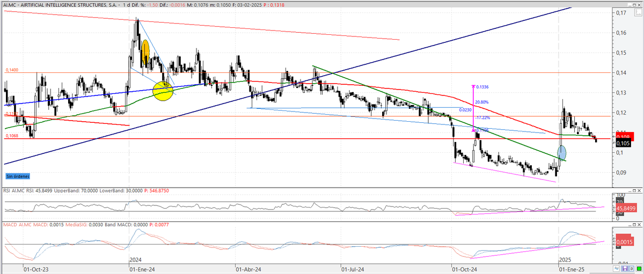Click the black 0,105 current price tag
This screenshot has height=274, width=644.
624,143
